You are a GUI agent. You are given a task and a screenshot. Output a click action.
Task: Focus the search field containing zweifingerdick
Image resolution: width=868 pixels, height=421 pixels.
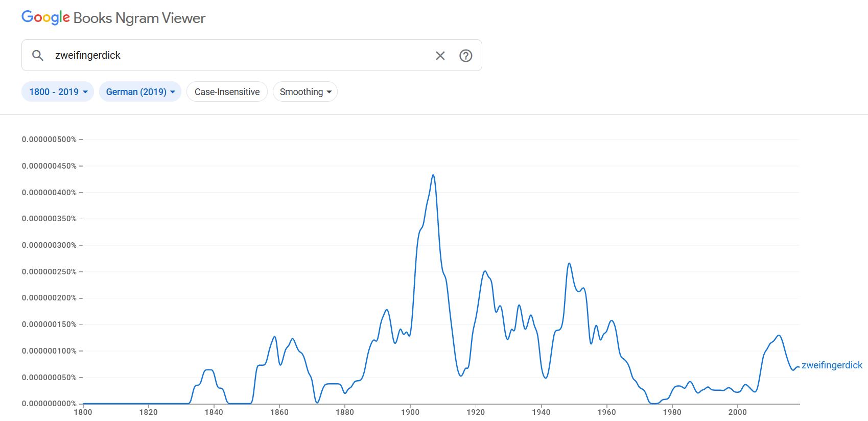click(x=240, y=55)
